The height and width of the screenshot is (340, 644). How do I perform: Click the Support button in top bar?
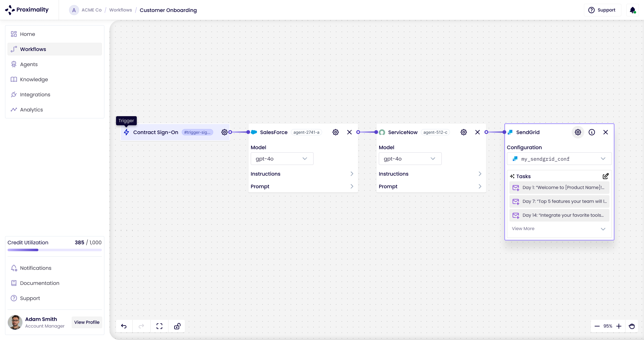[x=602, y=10]
